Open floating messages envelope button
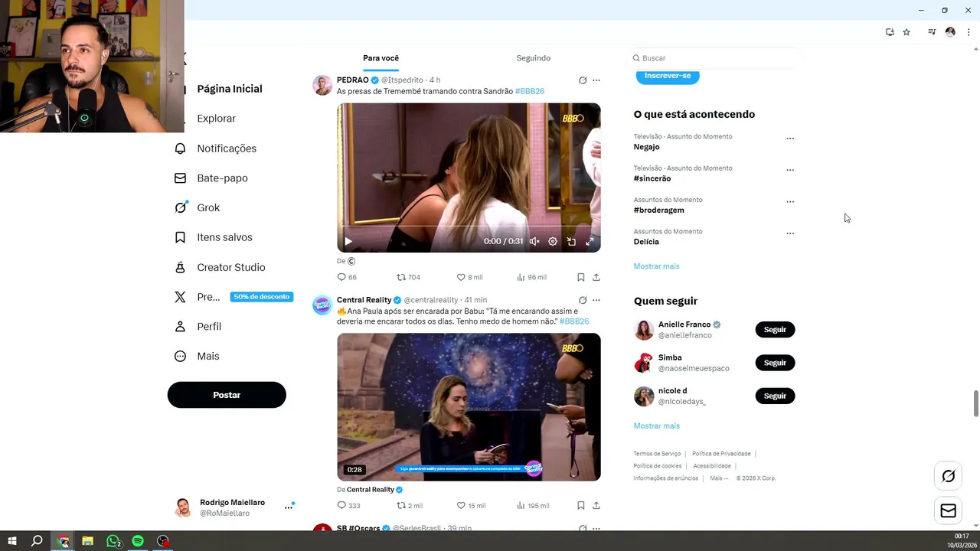The height and width of the screenshot is (551, 980). (x=948, y=510)
